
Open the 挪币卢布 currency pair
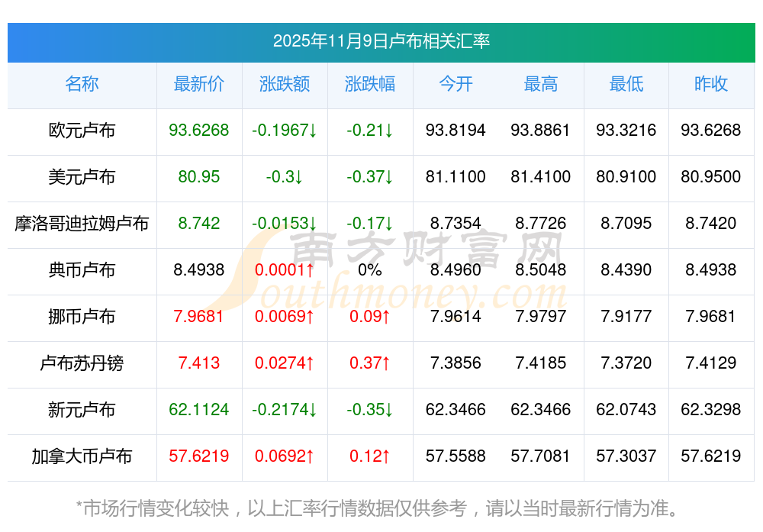tap(82, 317)
